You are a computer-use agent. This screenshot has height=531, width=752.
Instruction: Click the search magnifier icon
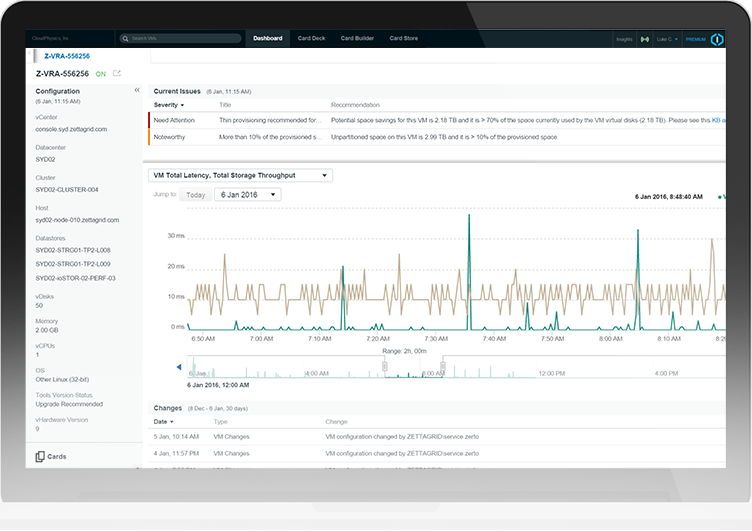click(x=126, y=39)
